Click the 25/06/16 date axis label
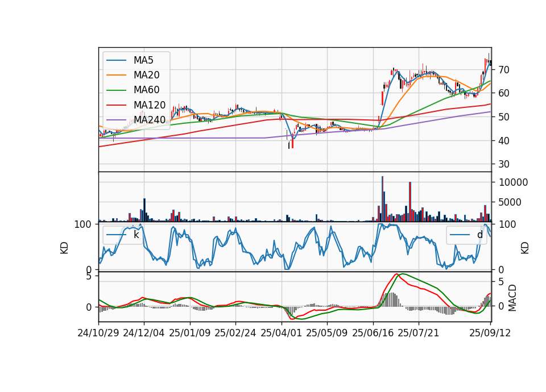Screen dimensions: 546x392 pyautogui.click(x=373, y=333)
